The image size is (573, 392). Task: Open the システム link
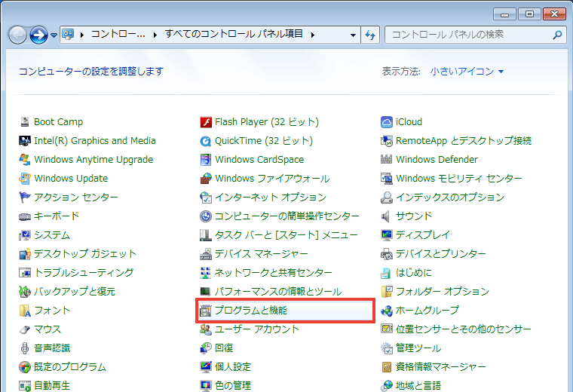pyautogui.click(x=51, y=235)
